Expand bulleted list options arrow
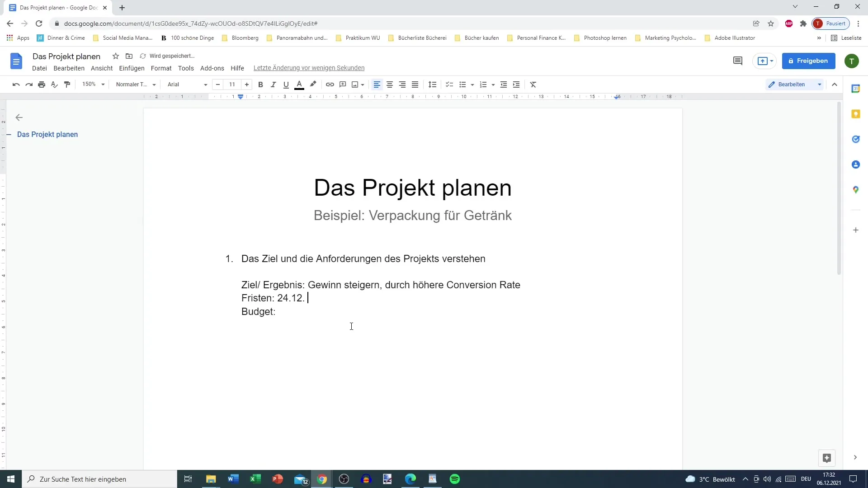Screen dimensions: 868x488 point(472,84)
